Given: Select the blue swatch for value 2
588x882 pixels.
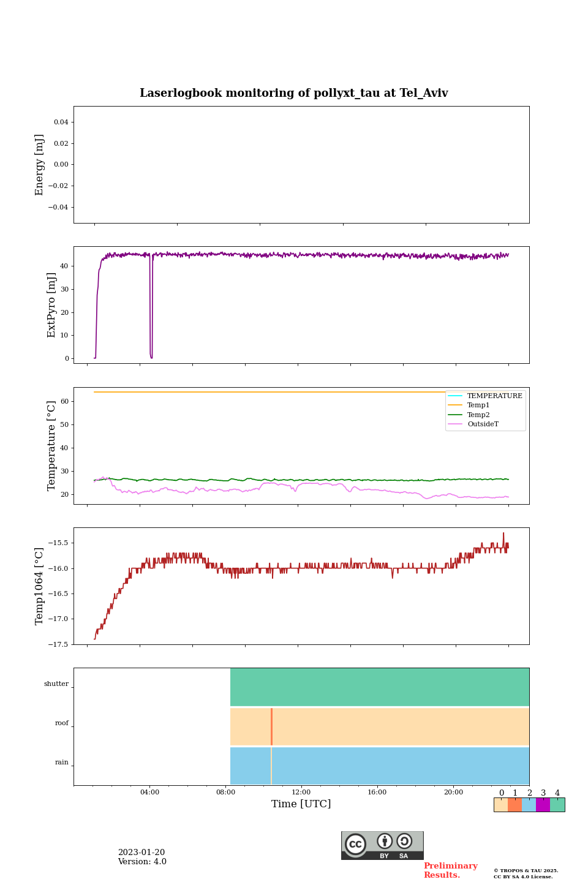Looking at the screenshot, I should (529, 805).
